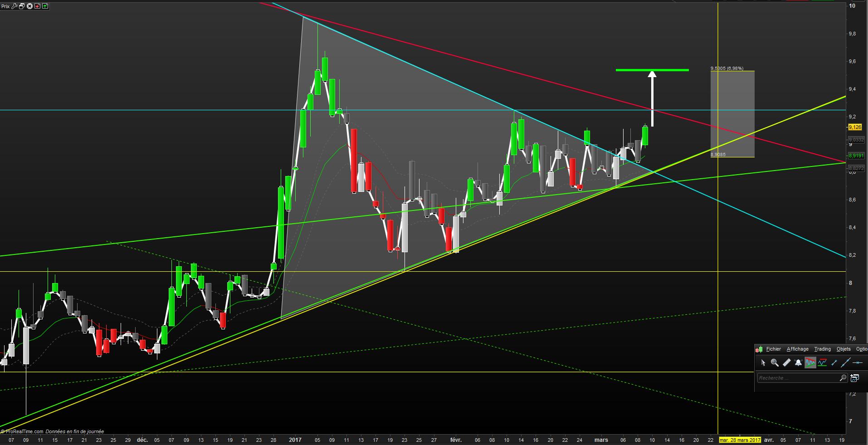Click the 'déc.' month label on time axis
This screenshot has height=445, width=868.
(142, 440)
